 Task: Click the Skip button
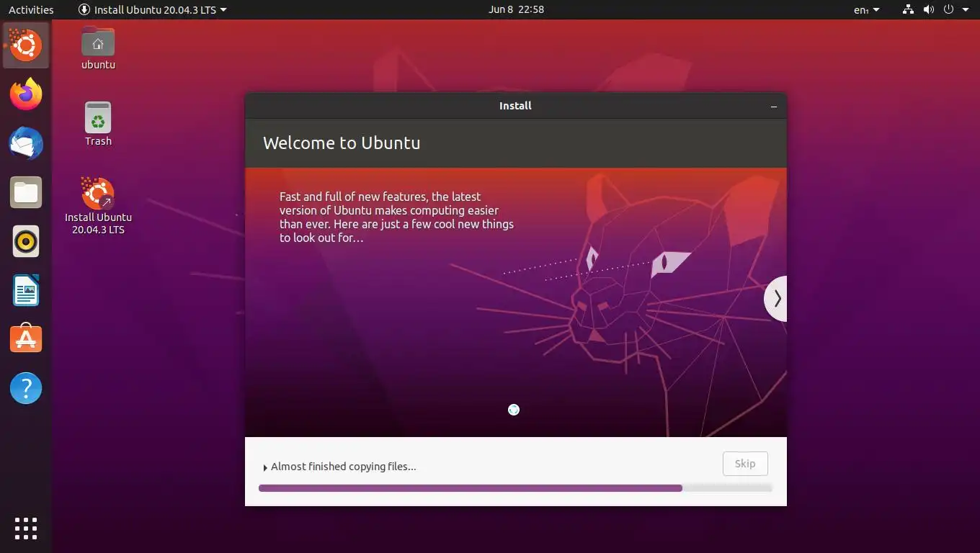745,464
